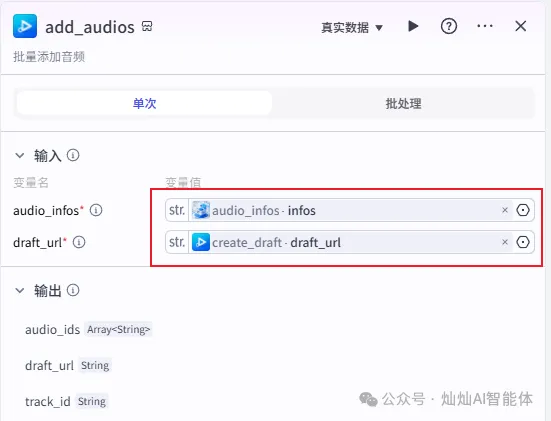Image resolution: width=551 pixels, height=421 pixels.
Task: Open variable picker for draft_url row
Action: [x=523, y=242]
